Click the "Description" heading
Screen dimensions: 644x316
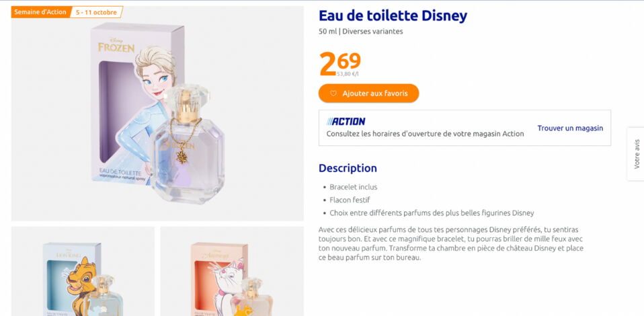click(x=348, y=168)
